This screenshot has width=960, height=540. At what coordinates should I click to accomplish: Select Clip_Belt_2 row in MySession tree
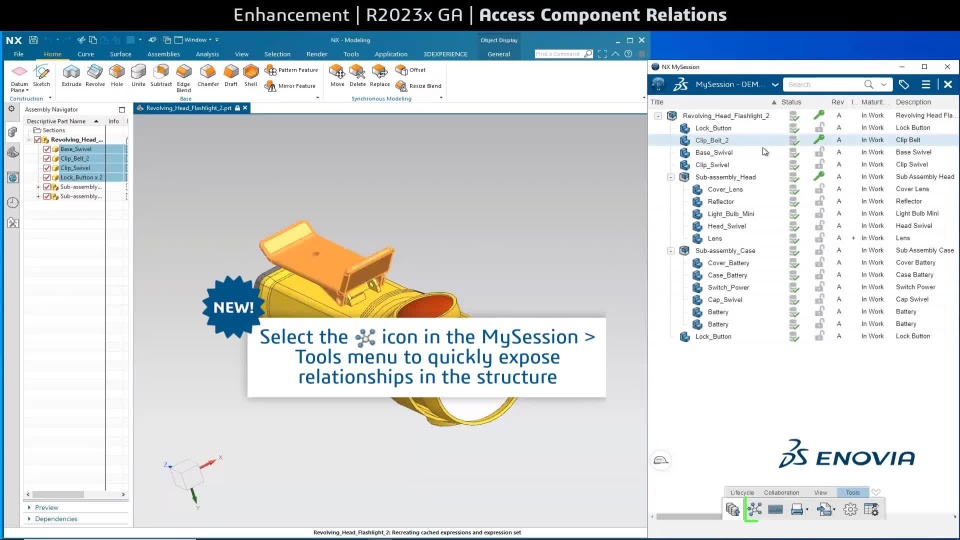804,140
